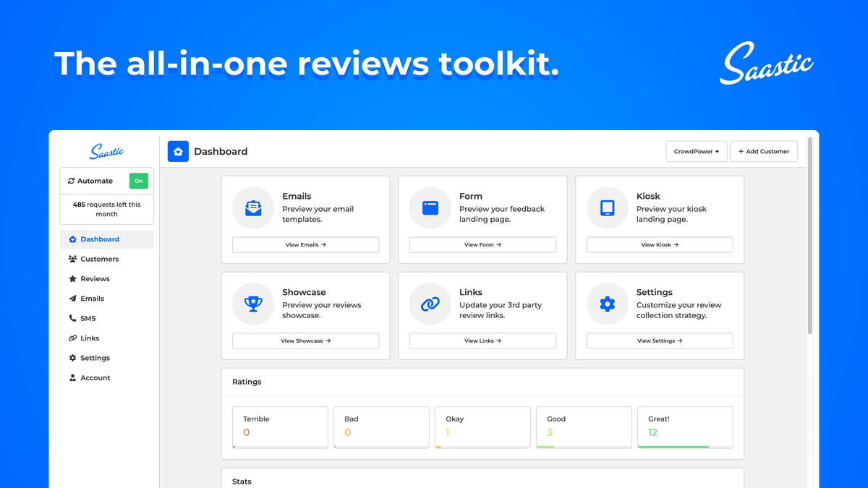Click the Settings gear icon on the card
This screenshot has height=488, width=868.
click(607, 304)
